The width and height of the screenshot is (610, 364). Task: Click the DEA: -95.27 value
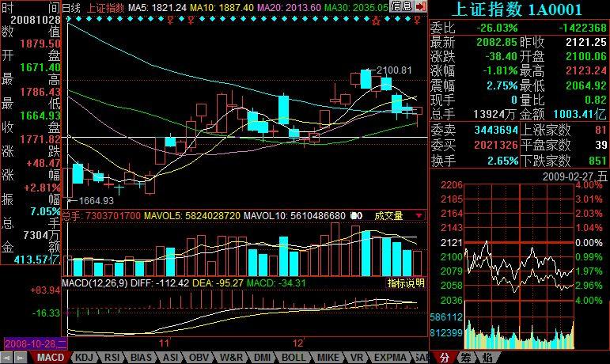coord(218,283)
